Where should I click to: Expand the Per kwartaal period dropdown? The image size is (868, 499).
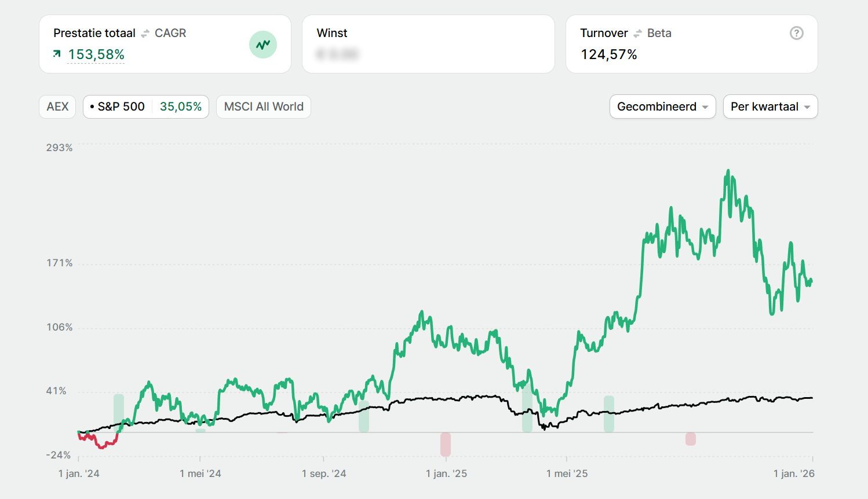[x=770, y=107]
